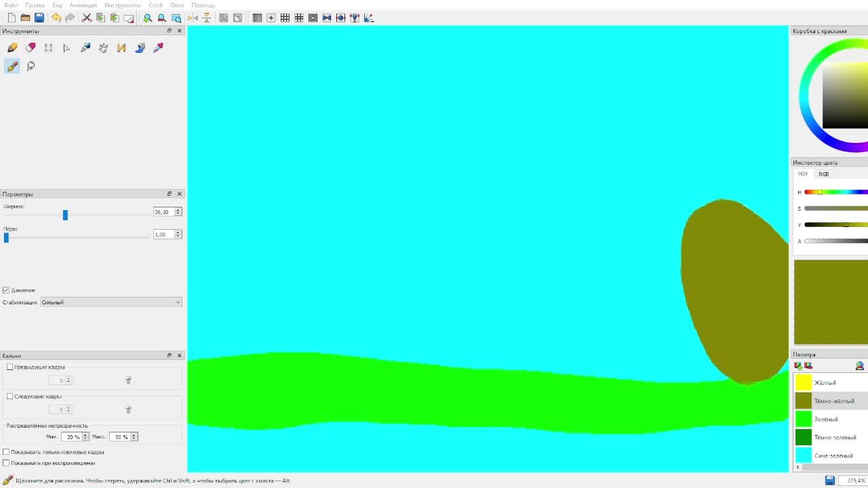
Task: Flip the view horizontally
Action: [193, 18]
